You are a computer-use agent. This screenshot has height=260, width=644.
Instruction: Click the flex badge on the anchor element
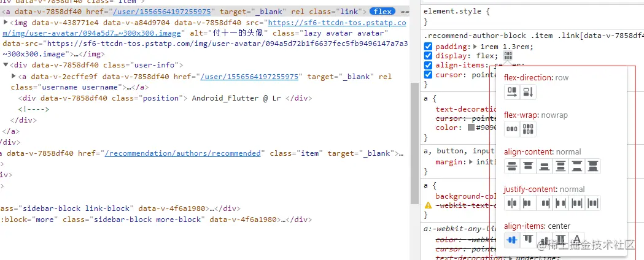[382, 12]
